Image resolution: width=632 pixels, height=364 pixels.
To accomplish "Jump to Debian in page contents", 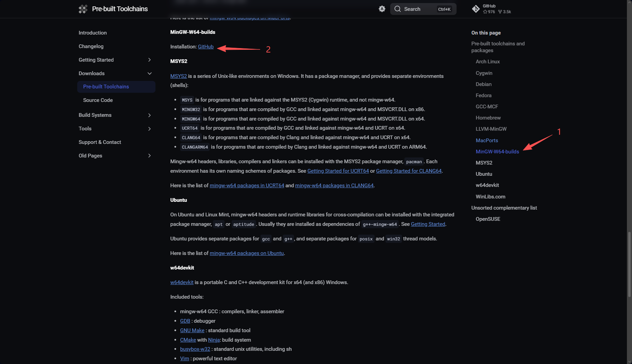I will [x=484, y=84].
